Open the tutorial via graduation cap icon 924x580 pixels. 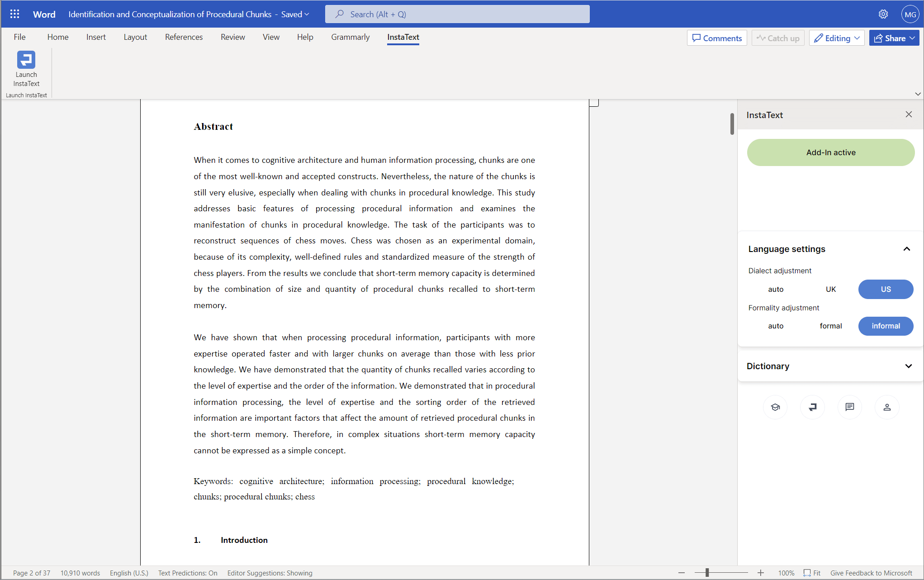click(775, 407)
